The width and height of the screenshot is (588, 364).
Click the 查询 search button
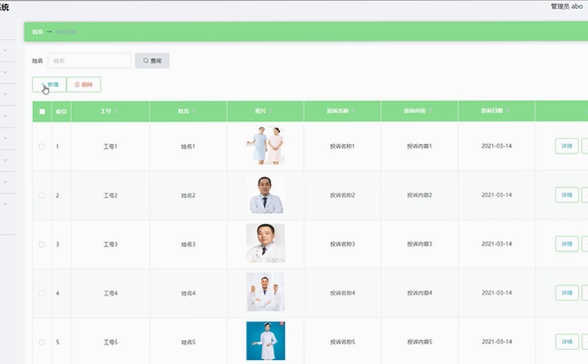pos(152,61)
